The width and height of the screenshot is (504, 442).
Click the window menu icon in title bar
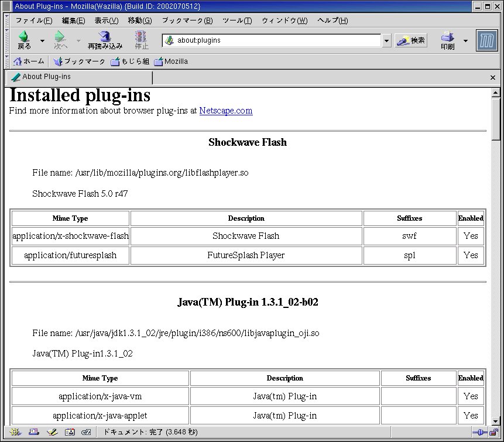[x=6, y=6]
